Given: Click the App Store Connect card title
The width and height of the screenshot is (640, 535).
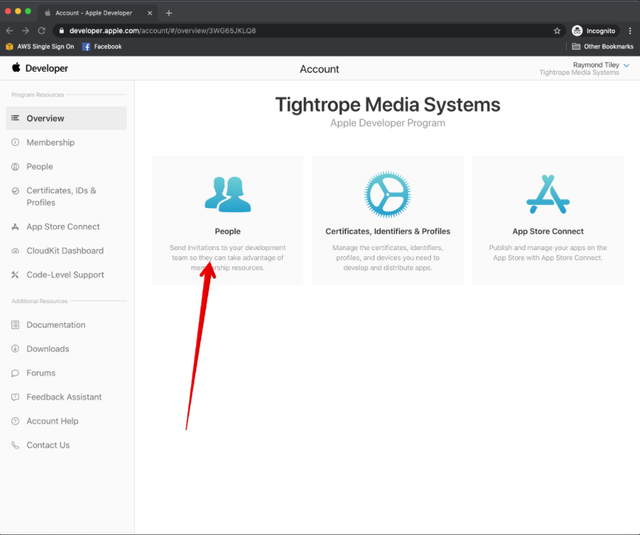Looking at the screenshot, I should click(x=548, y=231).
